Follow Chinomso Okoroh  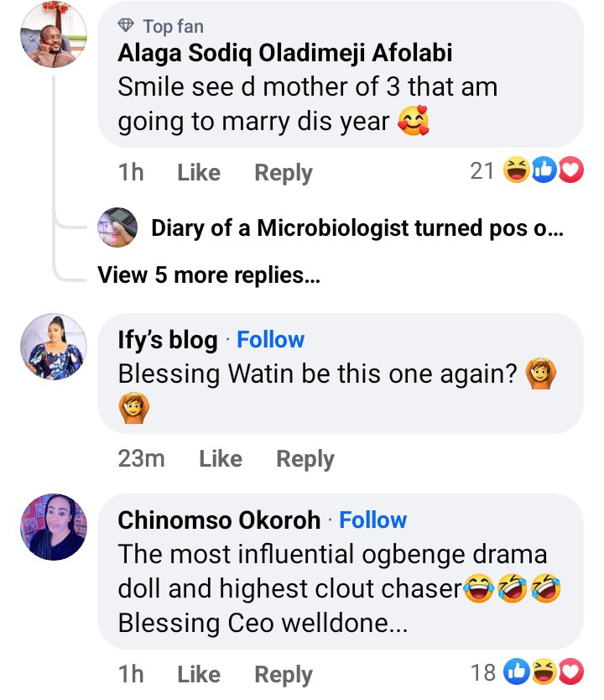tap(372, 520)
